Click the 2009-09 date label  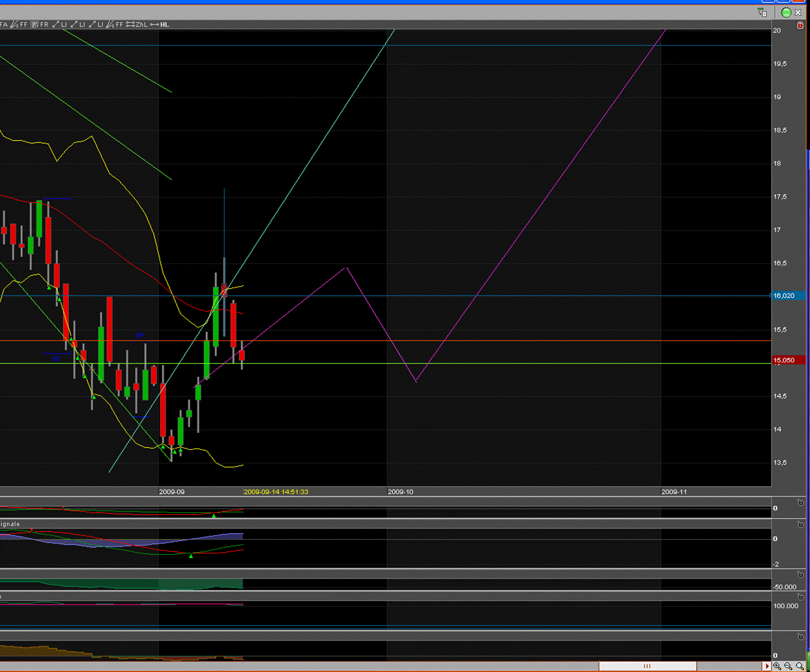172,492
